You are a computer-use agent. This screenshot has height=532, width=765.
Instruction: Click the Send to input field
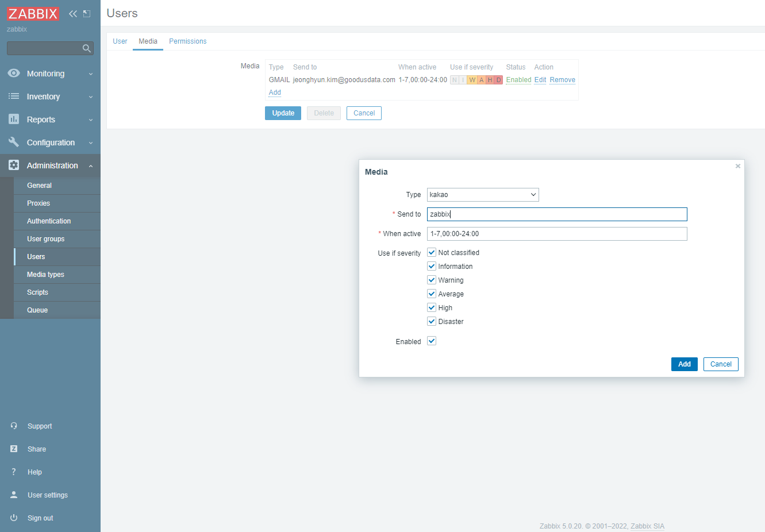click(557, 214)
